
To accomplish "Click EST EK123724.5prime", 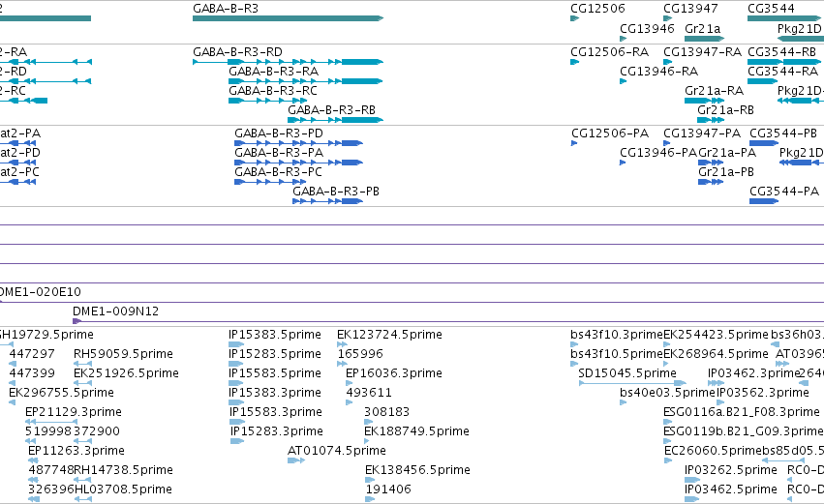I will [389, 335].
